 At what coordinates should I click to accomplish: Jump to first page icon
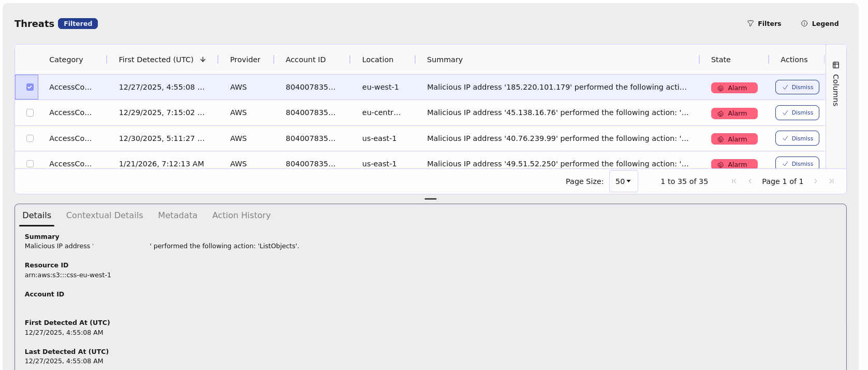coord(734,181)
